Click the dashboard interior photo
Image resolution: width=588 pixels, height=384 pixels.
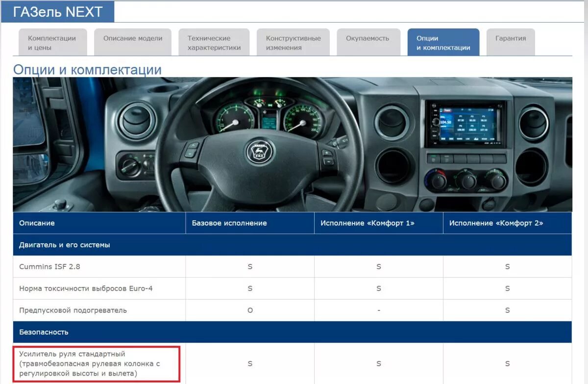tap(292, 144)
